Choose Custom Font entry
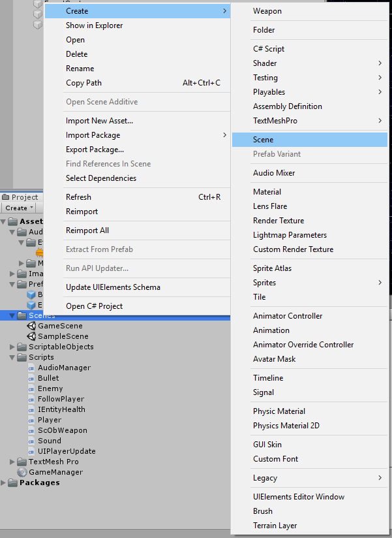This screenshot has height=538, width=392. pyautogui.click(x=310, y=459)
